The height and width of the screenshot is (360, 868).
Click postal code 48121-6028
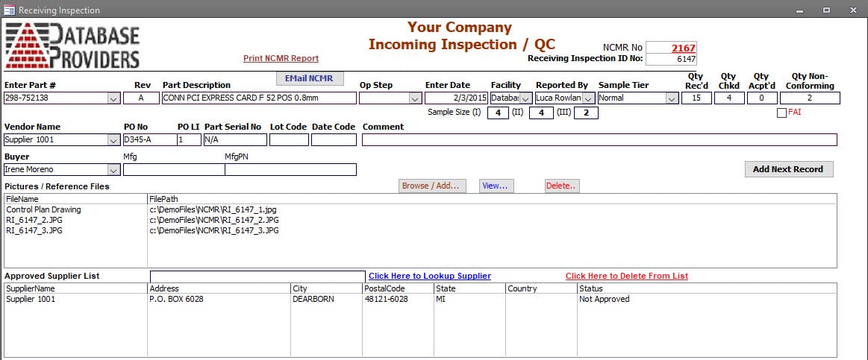coord(386,299)
